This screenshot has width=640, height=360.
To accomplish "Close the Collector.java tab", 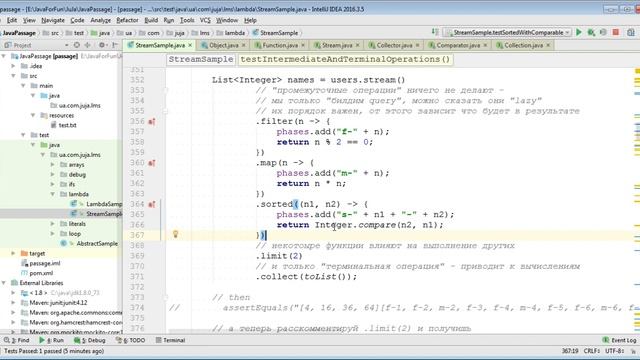I will (x=418, y=45).
